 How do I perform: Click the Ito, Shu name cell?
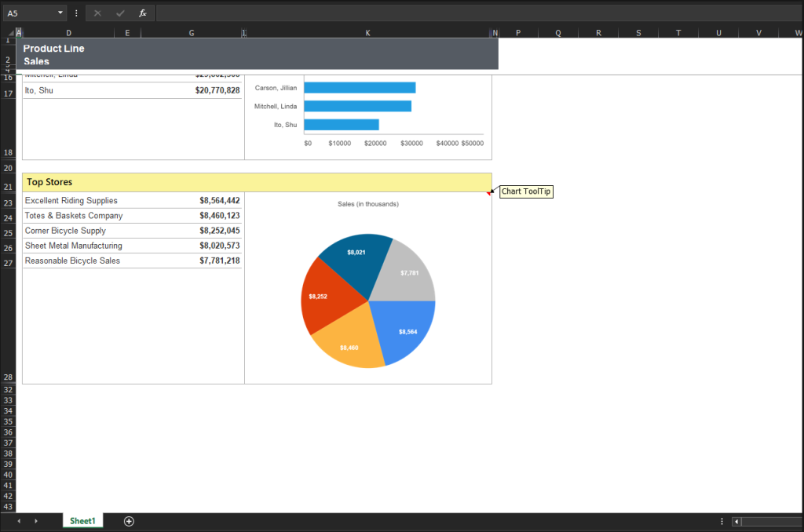[39, 90]
